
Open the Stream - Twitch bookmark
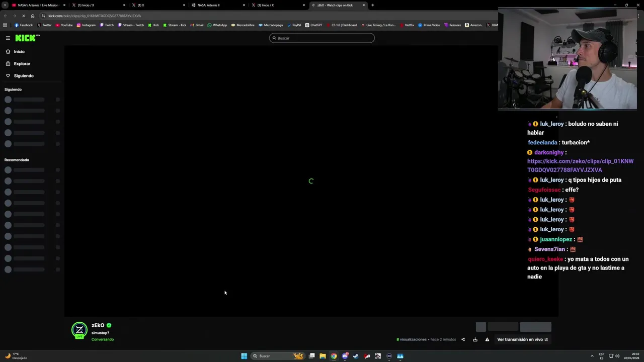(131, 25)
